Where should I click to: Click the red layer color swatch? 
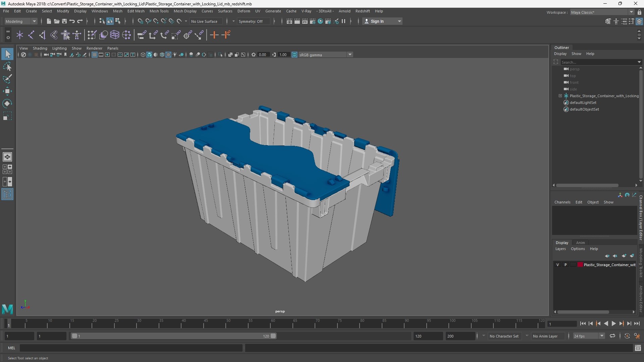[x=580, y=265]
